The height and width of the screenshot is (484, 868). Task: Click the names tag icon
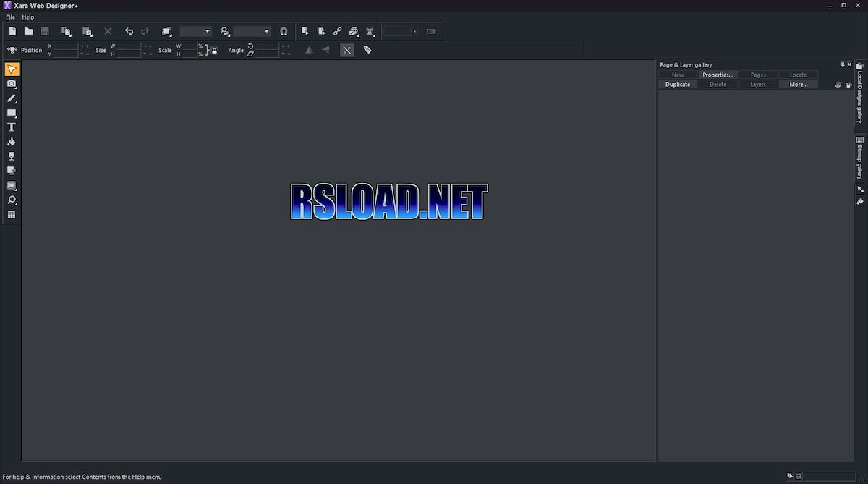coord(367,50)
